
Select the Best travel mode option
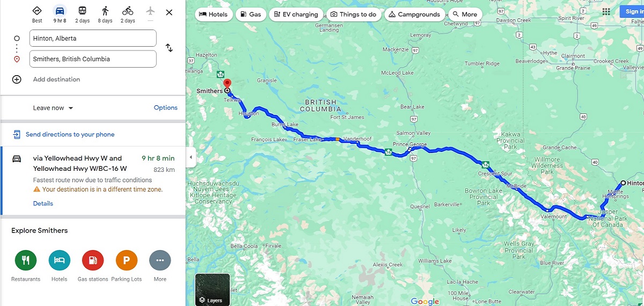tap(37, 11)
